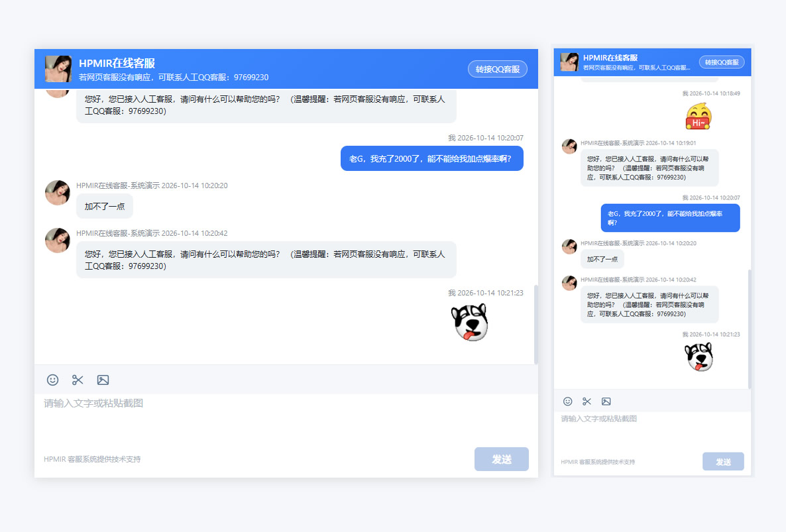Click HPMIR在线客服 title in large window header
786x532 pixels.
[117, 63]
